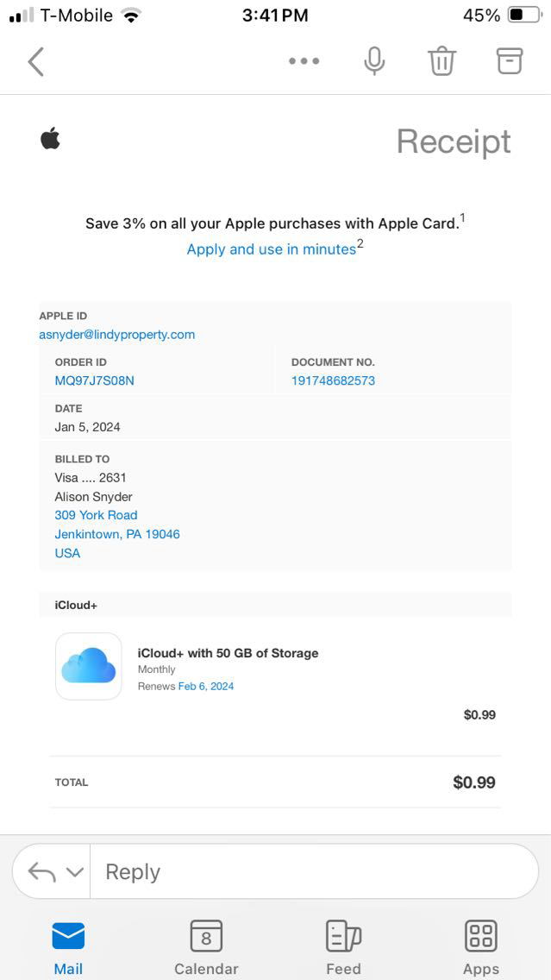The width and height of the screenshot is (551, 980).
Task: Open the Apps tab
Action: (480, 946)
